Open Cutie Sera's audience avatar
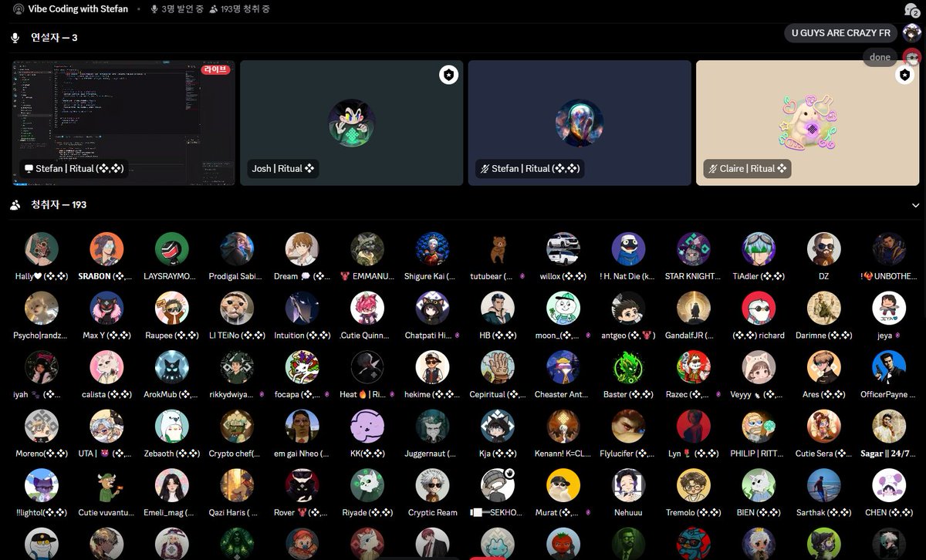The height and width of the screenshot is (560, 926). tap(823, 427)
